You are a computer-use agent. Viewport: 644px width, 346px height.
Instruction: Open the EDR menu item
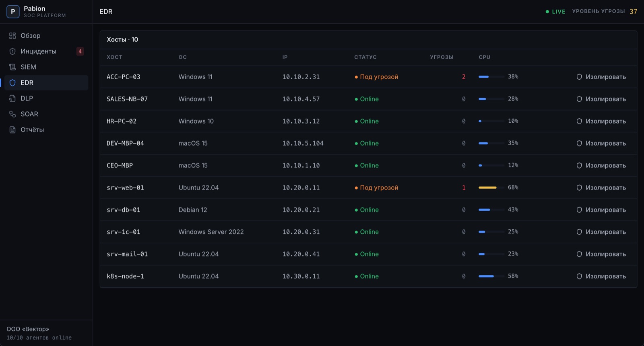tap(46, 83)
